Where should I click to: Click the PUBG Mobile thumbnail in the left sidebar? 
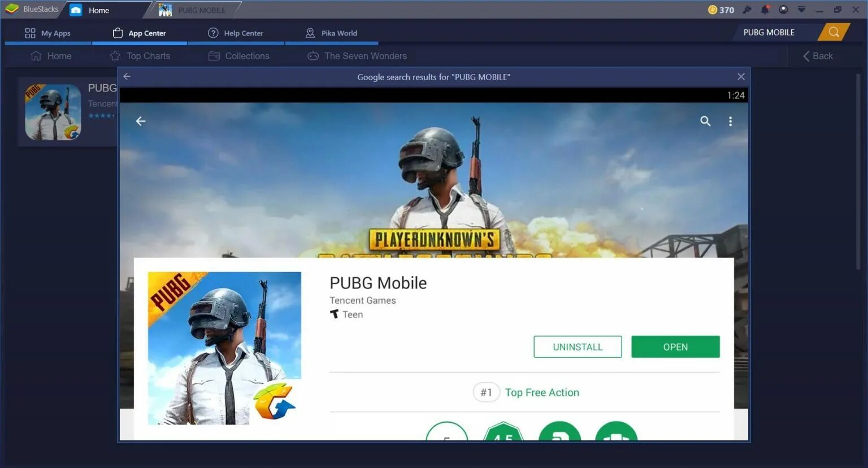click(53, 111)
